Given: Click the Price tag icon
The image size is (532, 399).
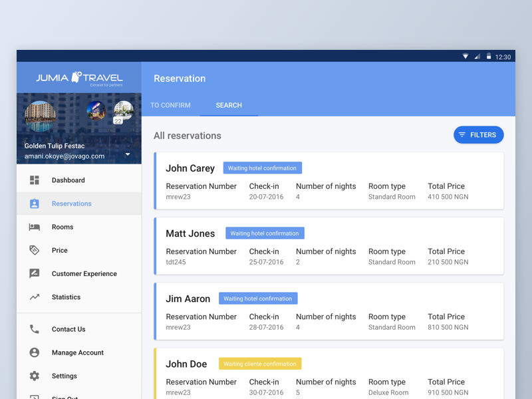Looking at the screenshot, I should pos(35,251).
